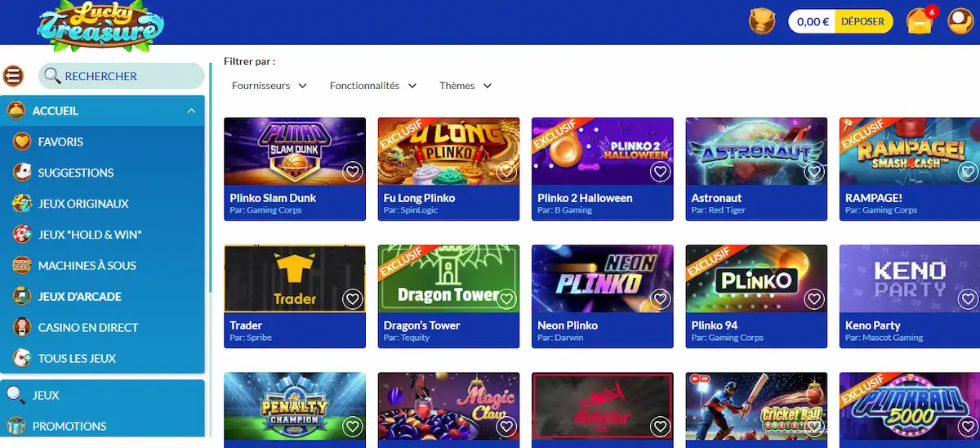Viewport: 980px width, 448px height.
Task: Open the notifications bell with red badge
Action: click(x=920, y=21)
